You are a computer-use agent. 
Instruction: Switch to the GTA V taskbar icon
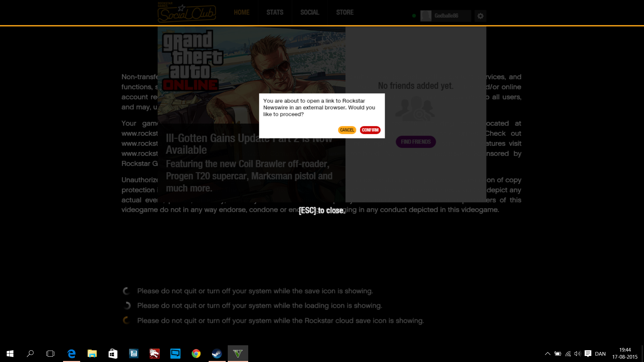pyautogui.click(x=238, y=354)
